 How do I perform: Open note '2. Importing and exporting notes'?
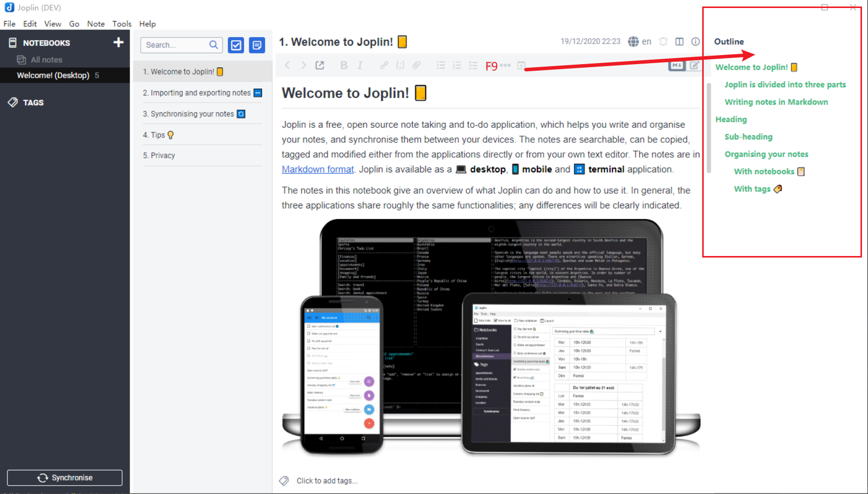click(x=202, y=93)
